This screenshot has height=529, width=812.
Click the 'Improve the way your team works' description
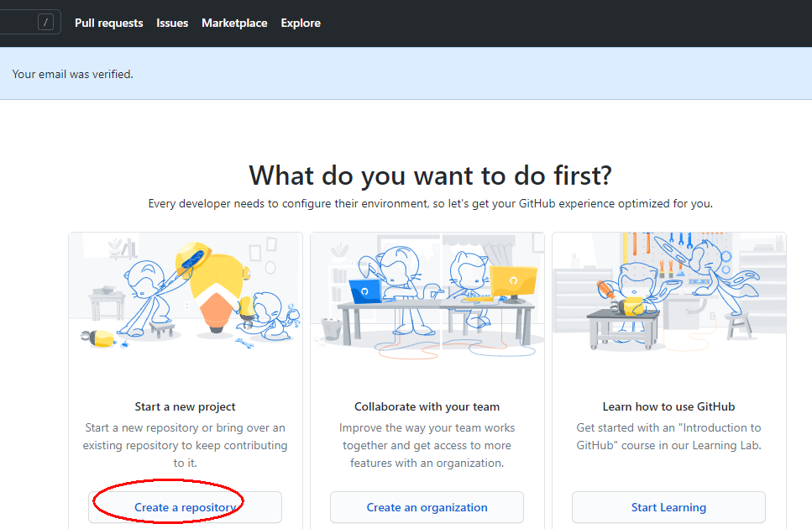[427, 445]
